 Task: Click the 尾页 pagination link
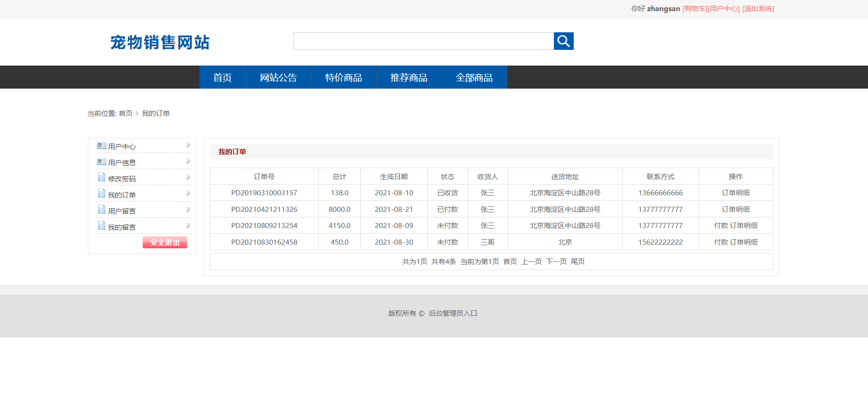click(577, 261)
